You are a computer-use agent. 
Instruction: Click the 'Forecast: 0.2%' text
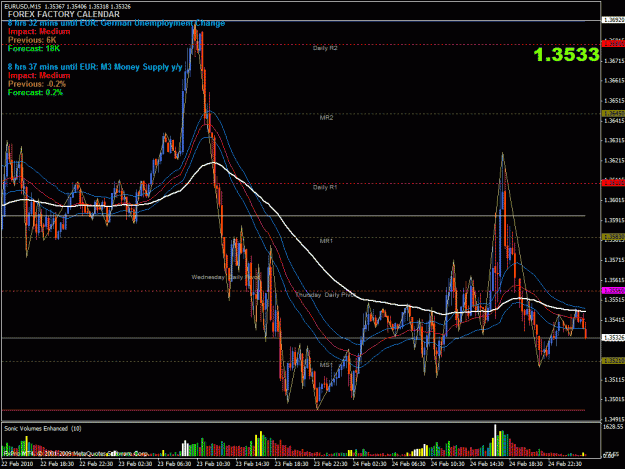[x=35, y=92]
